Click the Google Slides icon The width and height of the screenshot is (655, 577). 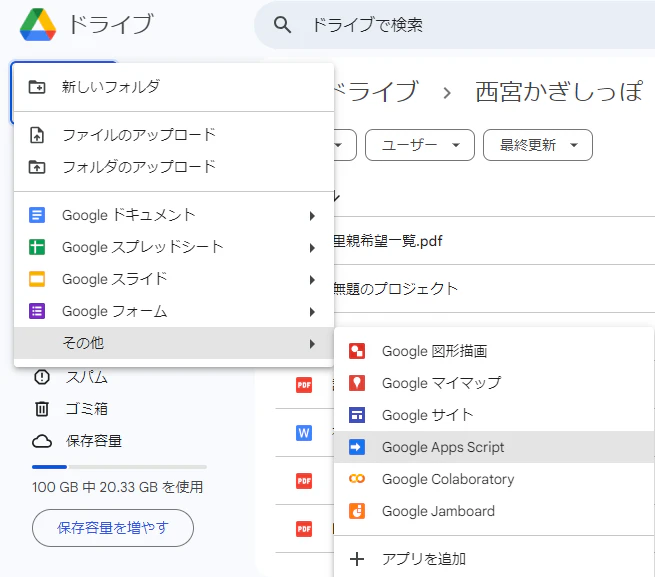click(x=37, y=279)
